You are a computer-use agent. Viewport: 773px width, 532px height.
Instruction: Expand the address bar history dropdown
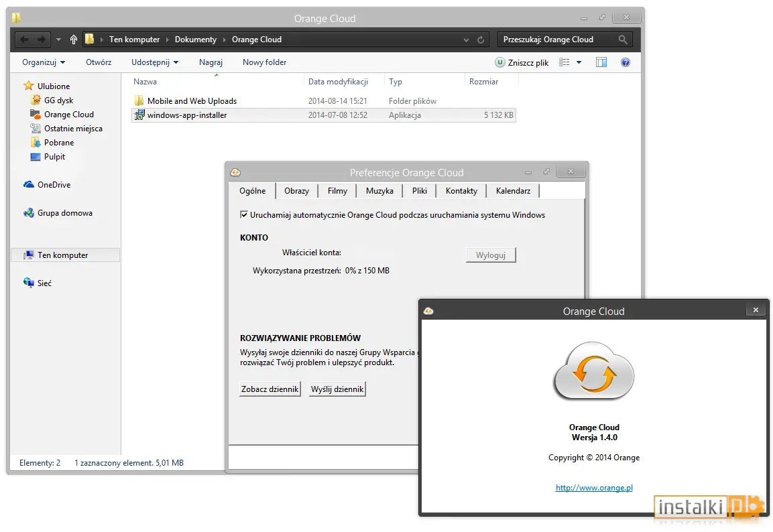click(x=466, y=40)
